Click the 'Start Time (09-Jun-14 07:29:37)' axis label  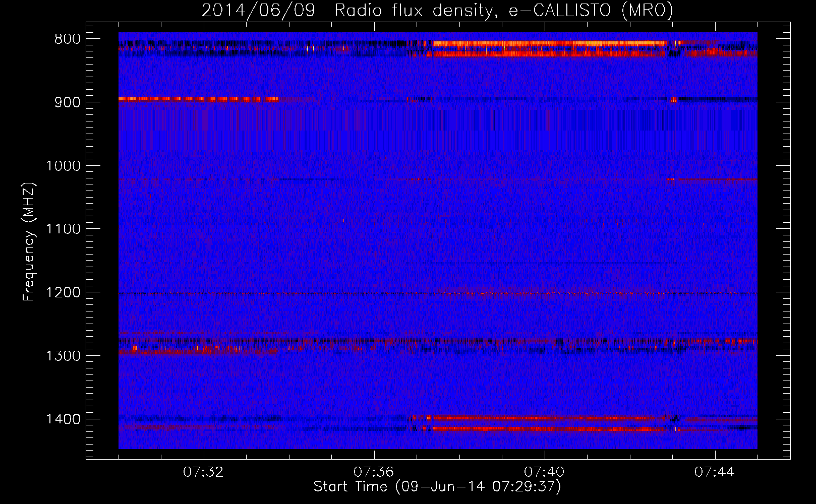coord(437,487)
